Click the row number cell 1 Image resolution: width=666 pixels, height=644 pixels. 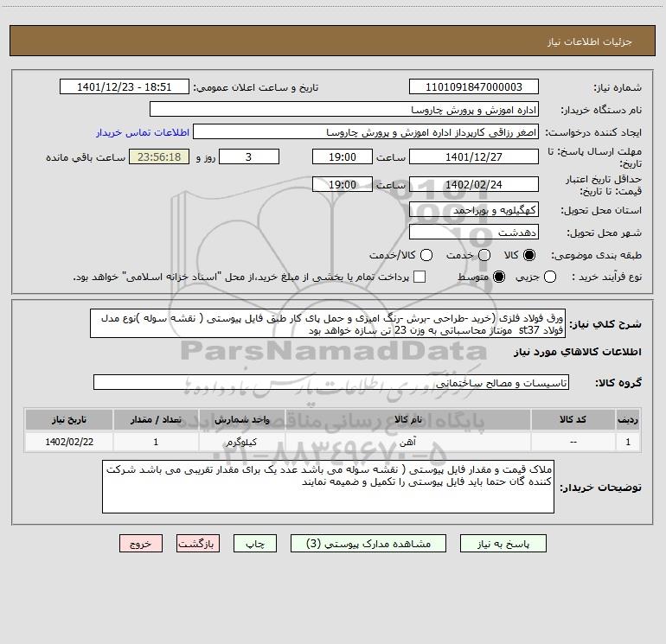click(628, 442)
